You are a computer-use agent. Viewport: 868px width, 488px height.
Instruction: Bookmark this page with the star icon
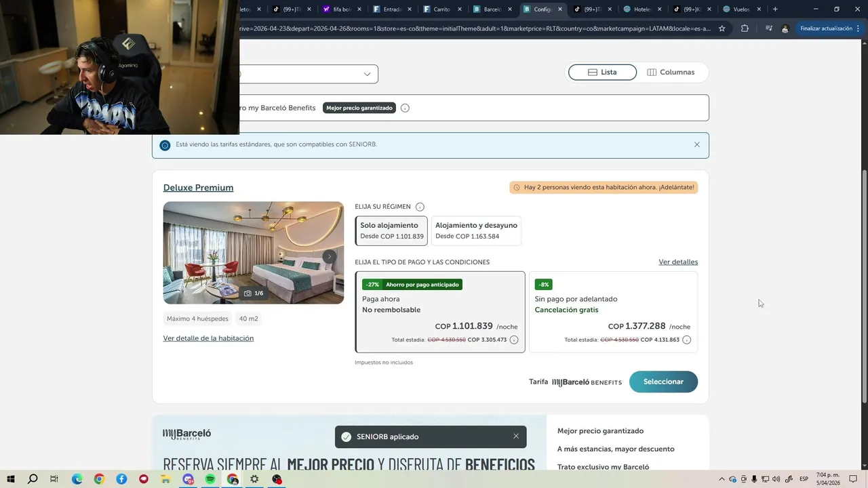(x=722, y=28)
